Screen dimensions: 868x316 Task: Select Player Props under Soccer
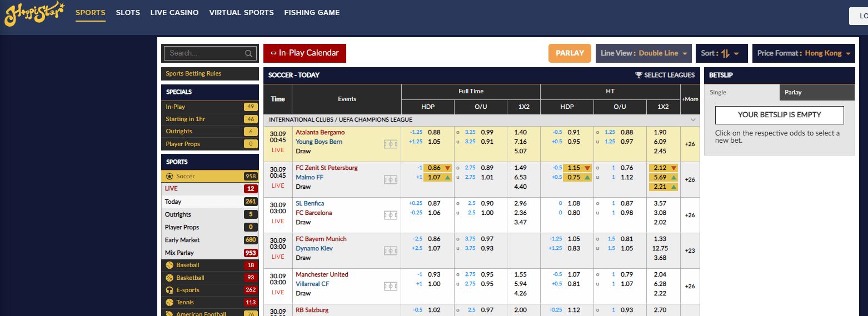[x=210, y=227]
